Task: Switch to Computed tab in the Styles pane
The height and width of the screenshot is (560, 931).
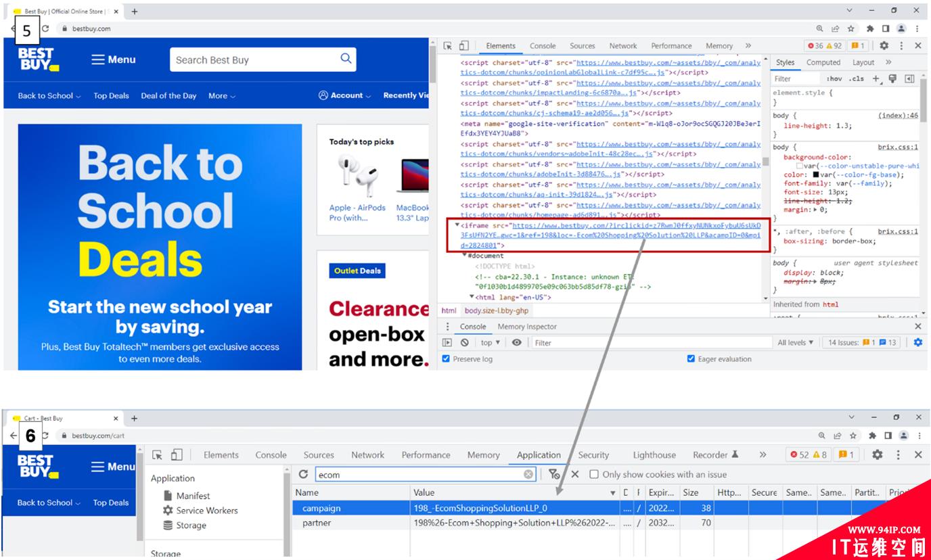Action: click(823, 62)
